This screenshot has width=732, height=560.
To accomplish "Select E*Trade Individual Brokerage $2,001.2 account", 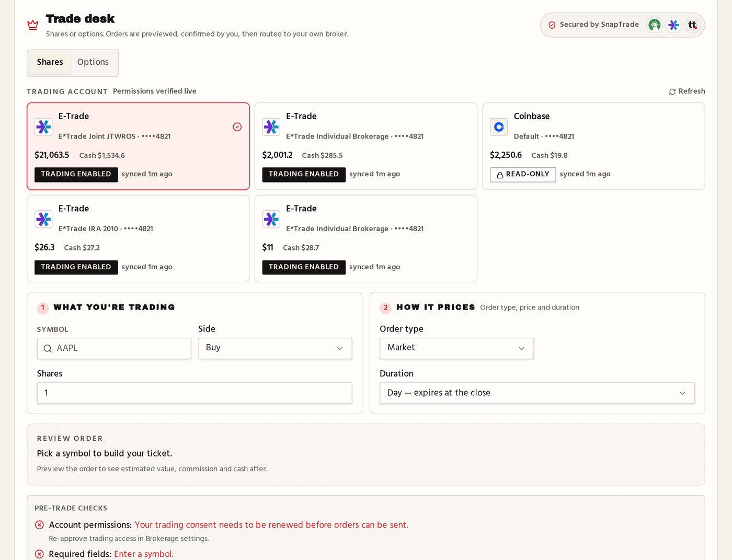I will tap(365, 146).
